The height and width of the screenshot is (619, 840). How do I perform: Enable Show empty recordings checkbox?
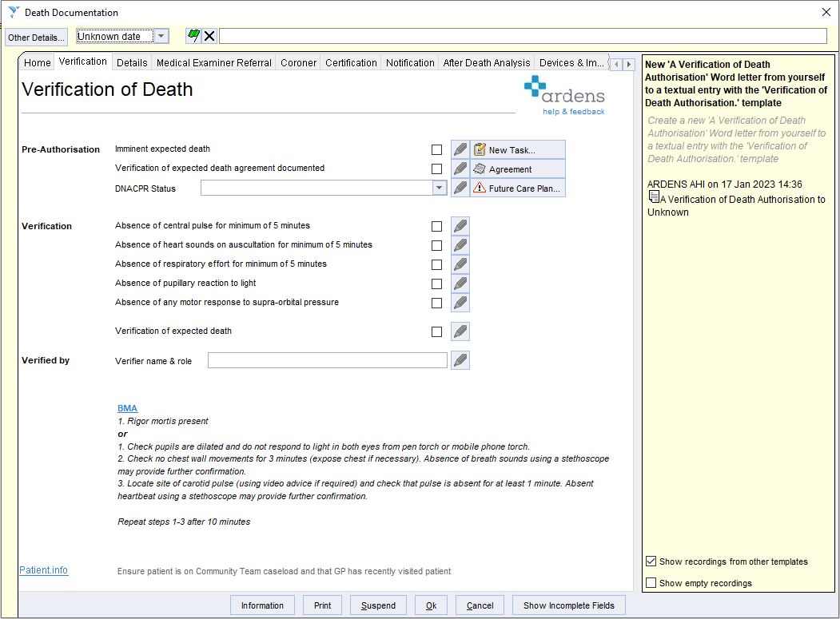pyautogui.click(x=651, y=582)
